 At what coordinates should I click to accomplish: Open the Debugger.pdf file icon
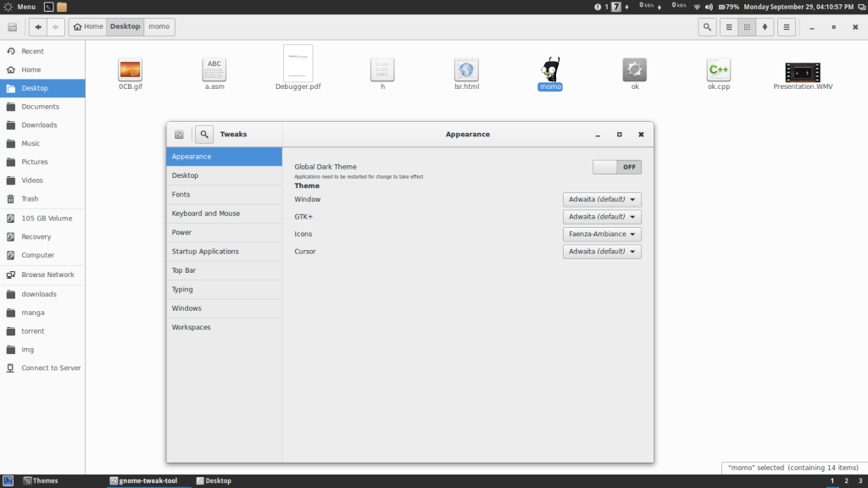pyautogui.click(x=298, y=64)
